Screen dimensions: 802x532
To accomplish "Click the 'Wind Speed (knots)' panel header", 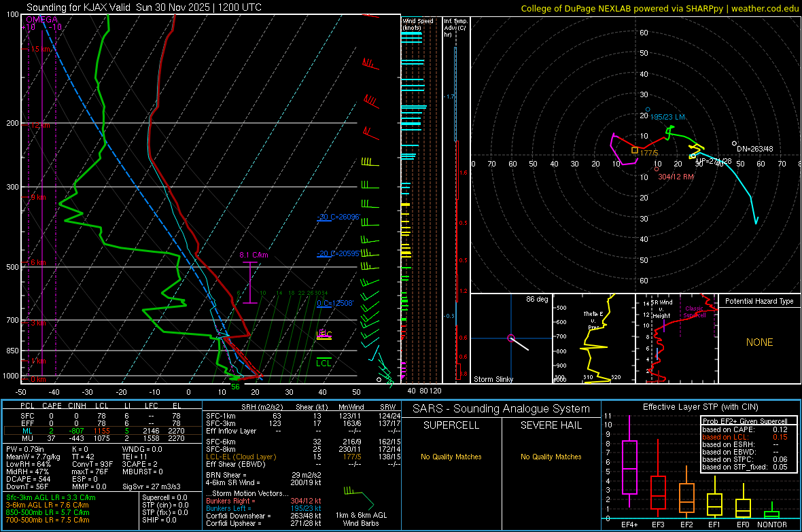I will coord(418,24).
